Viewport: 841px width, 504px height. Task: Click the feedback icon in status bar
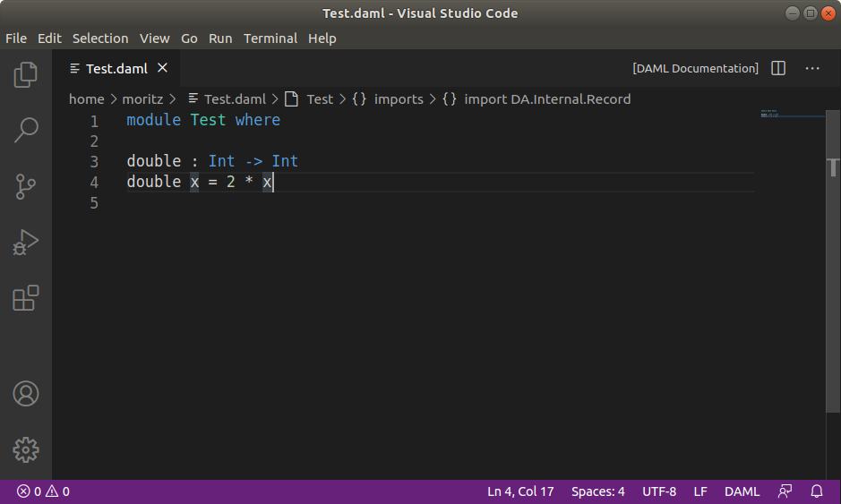785,491
